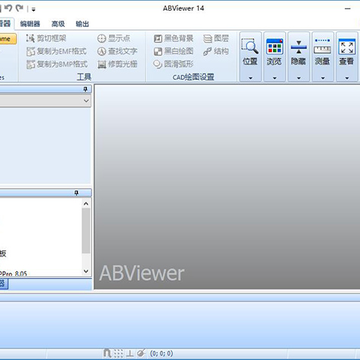The width and height of the screenshot is (360, 360).
Task: Activate the 显示点 show point tool
Action: point(114,39)
